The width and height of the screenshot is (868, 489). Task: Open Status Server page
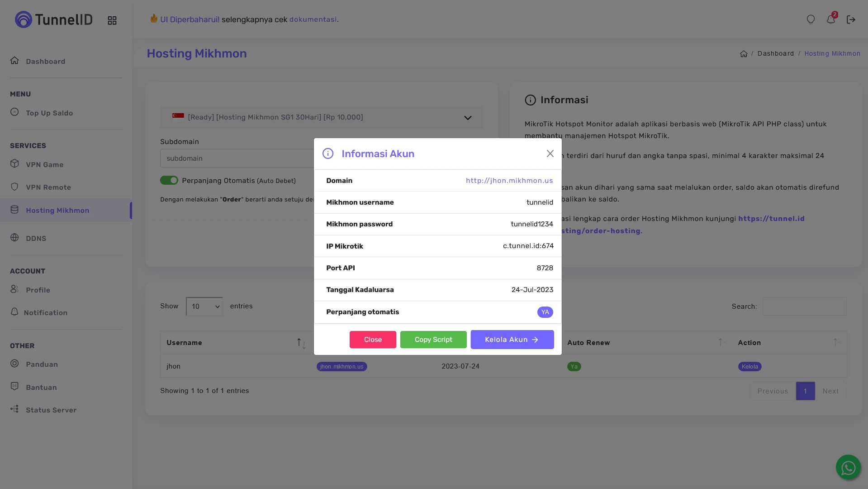pyautogui.click(x=51, y=410)
